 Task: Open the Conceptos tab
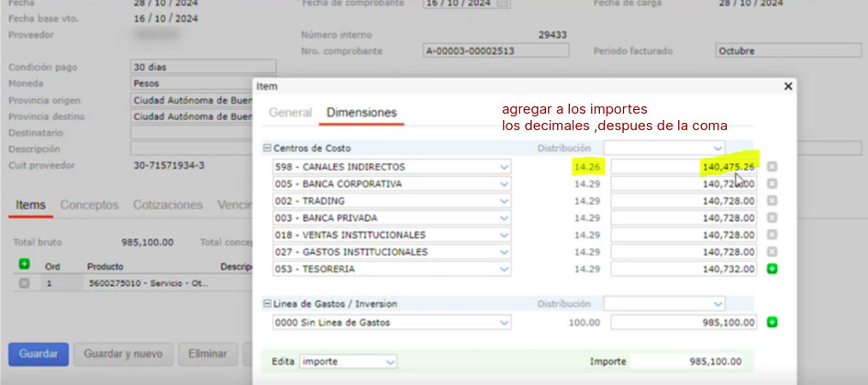click(x=89, y=205)
